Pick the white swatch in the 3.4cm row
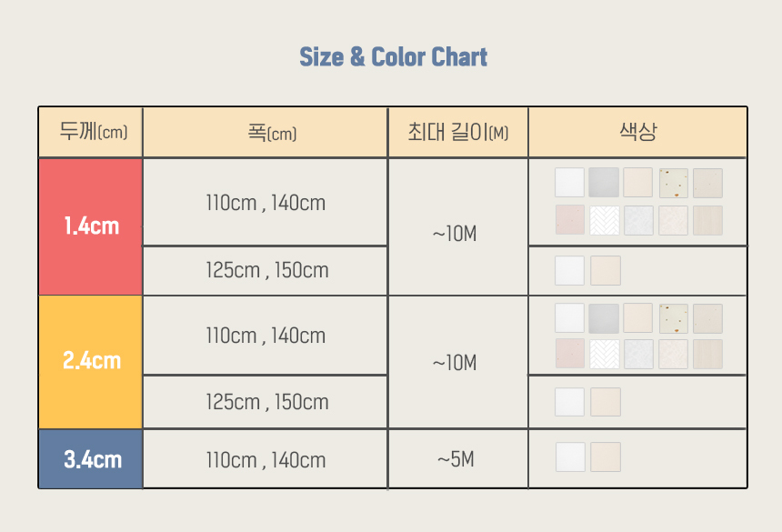The height and width of the screenshot is (532, 782). tap(571, 457)
